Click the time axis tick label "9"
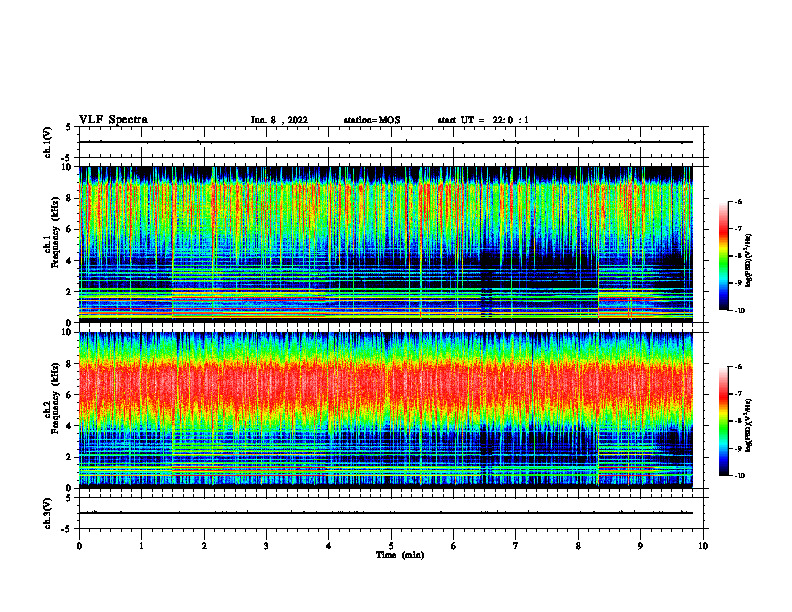 tap(640, 546)
